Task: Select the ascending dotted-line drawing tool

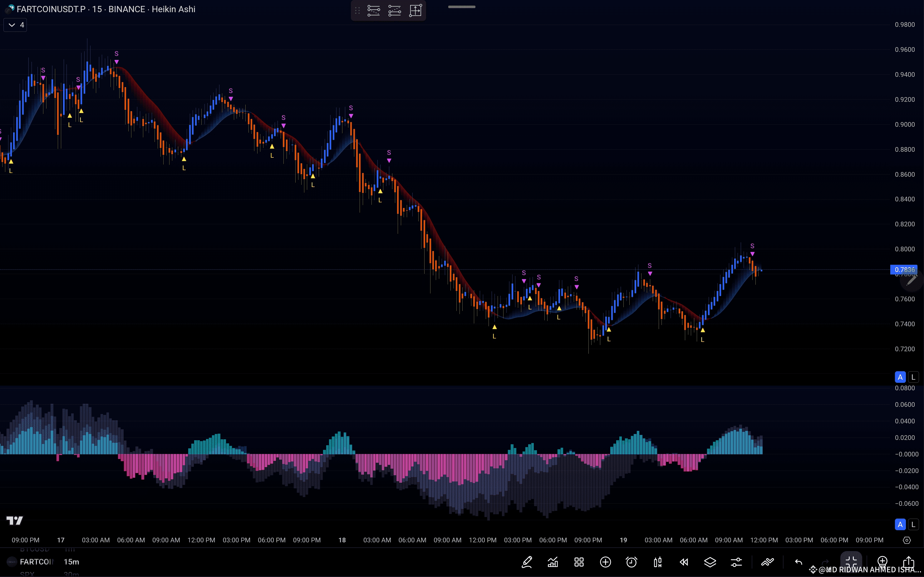Action: pos(395,11)
